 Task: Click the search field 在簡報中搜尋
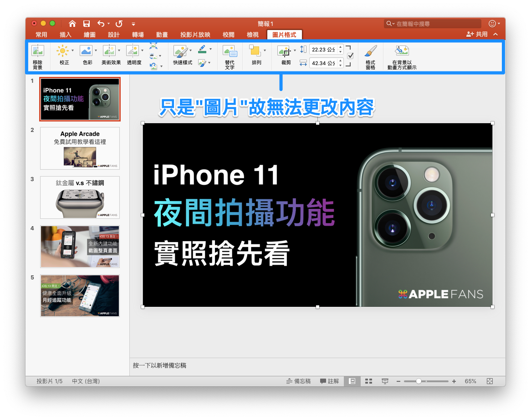click(433, 24)
